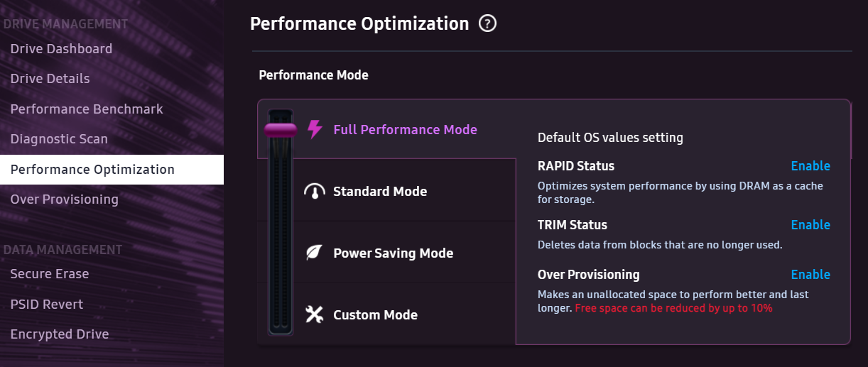Click the leaf icon for Power Saving
The image size is (868, 367).
(x=315, y=253)
